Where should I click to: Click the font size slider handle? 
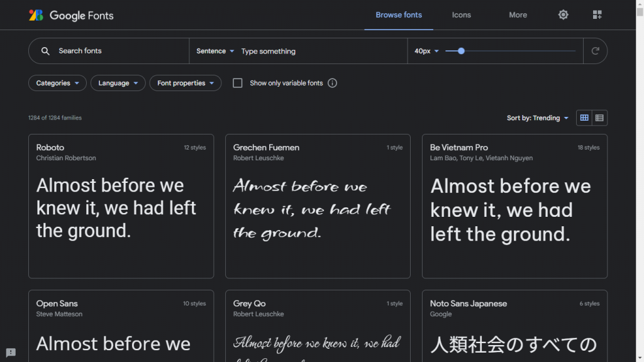(461, 51)
